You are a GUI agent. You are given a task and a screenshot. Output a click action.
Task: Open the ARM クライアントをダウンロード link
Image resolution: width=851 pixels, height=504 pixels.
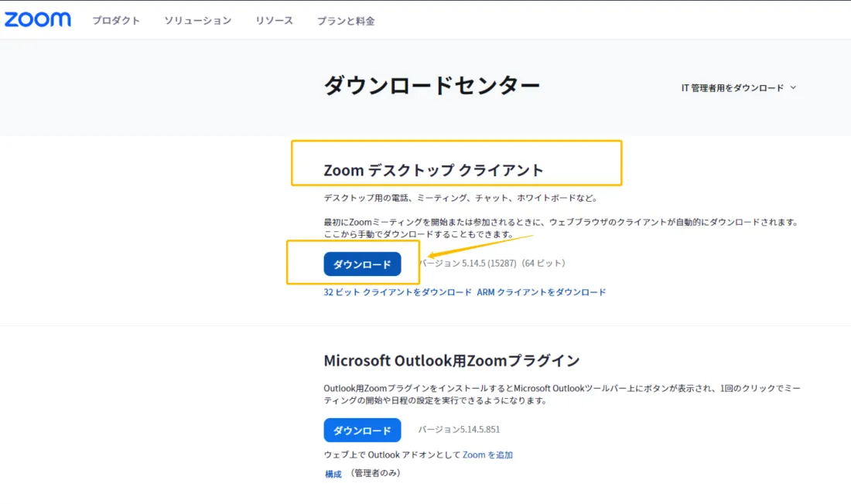pos(541,292)
